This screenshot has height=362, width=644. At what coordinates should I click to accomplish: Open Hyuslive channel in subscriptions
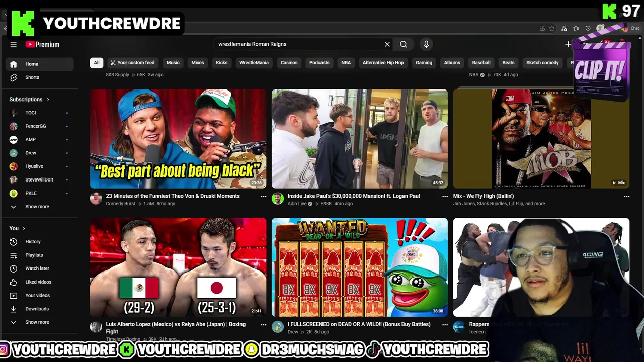[40, 166]
